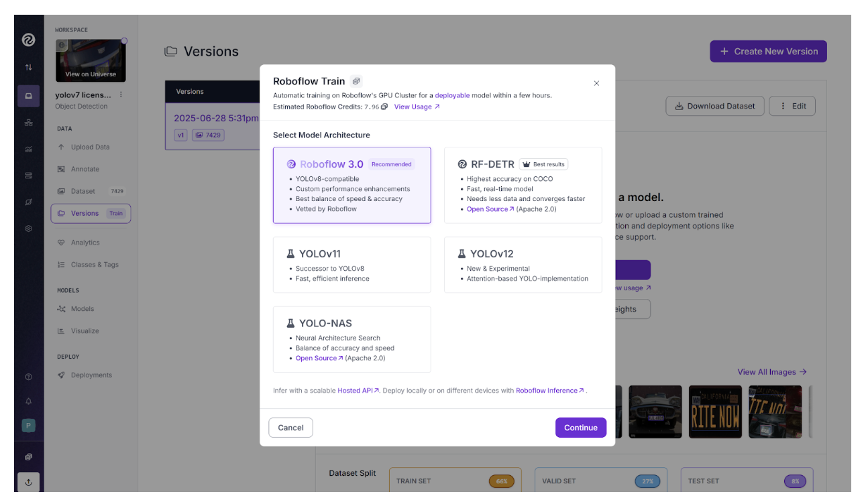This screenshot has width=864, height=504.
Task: Click the credits icon next to Roboflow Train
Action: coord(356,81)
